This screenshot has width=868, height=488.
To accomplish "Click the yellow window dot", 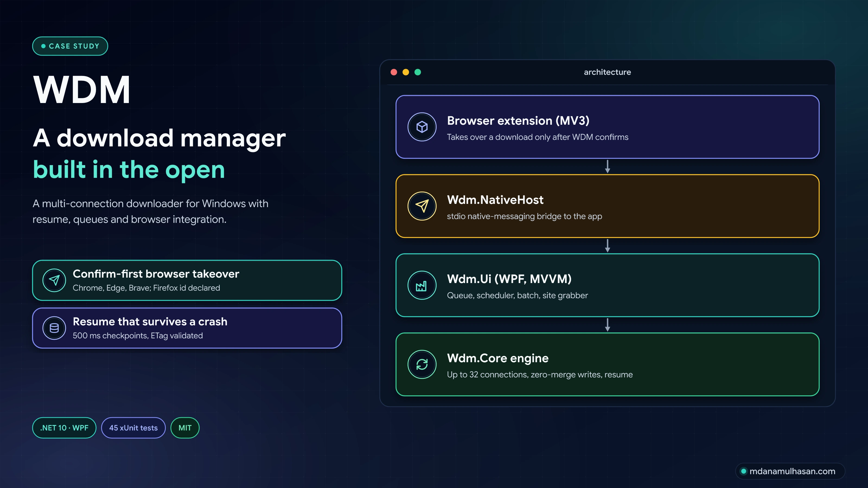I will click(x=406, y=72).
